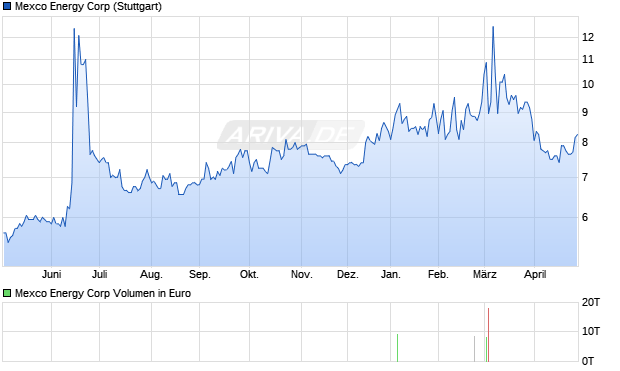Click the volume axis label 20T

click(591, 303)
